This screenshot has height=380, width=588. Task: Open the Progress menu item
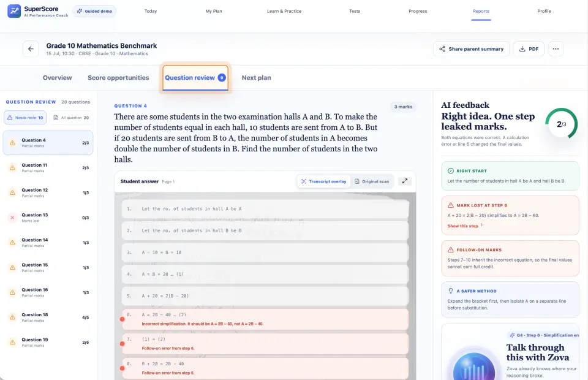click(x=418, y=11)
